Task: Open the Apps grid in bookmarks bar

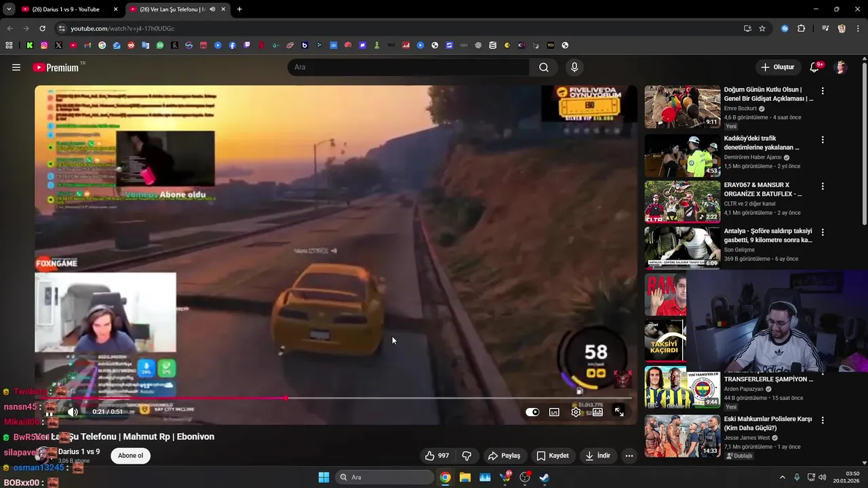Action: [x=9, y=45]
